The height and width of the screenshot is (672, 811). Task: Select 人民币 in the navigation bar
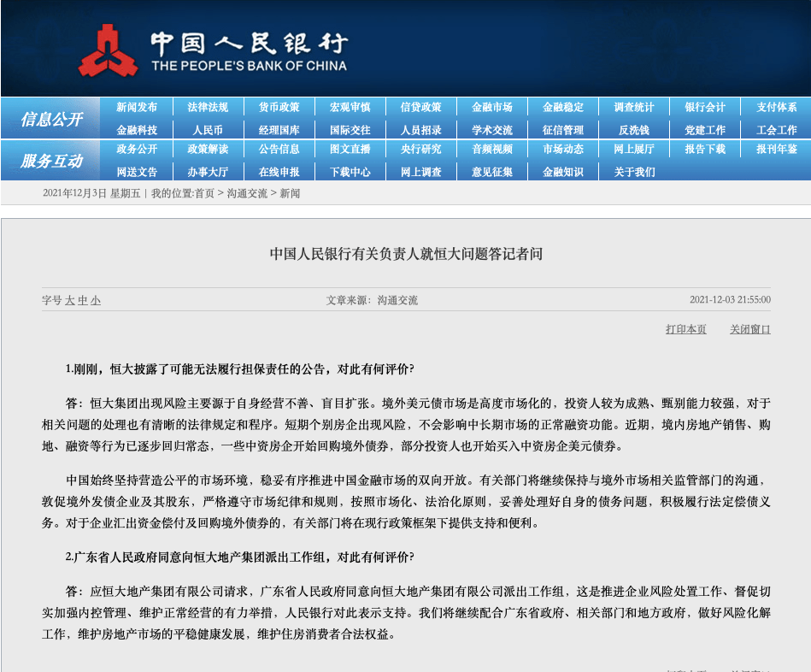pos(208,130)
